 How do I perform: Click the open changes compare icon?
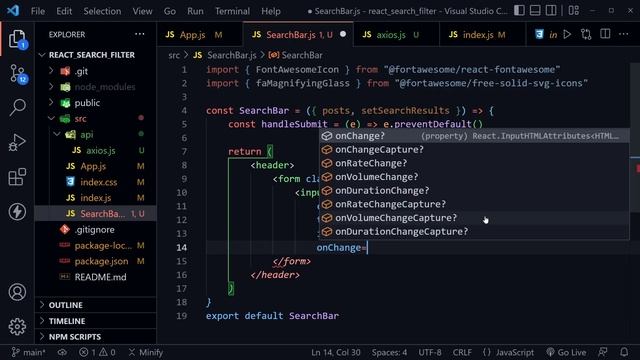click(x=586, y=35)
